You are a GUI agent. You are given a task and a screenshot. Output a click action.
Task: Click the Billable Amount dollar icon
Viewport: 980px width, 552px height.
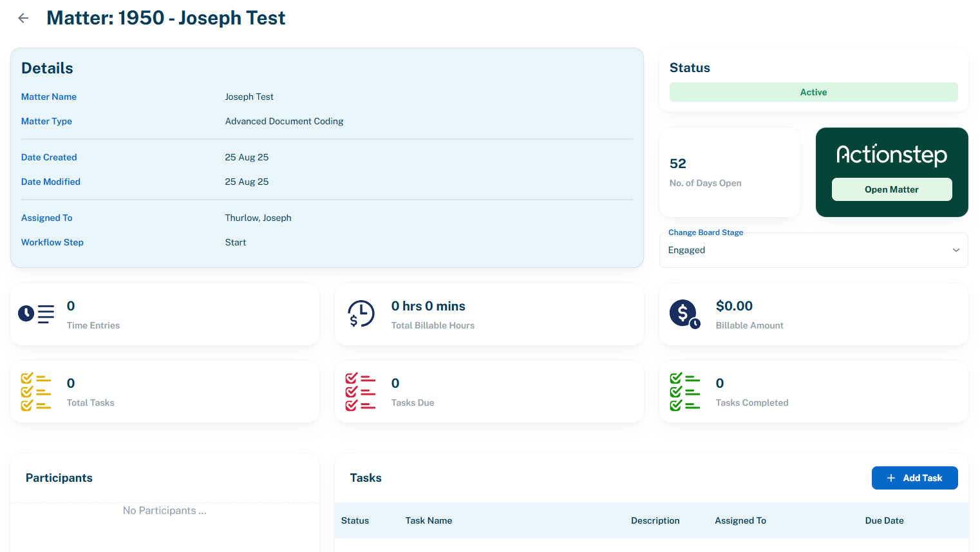click(684, 314)
